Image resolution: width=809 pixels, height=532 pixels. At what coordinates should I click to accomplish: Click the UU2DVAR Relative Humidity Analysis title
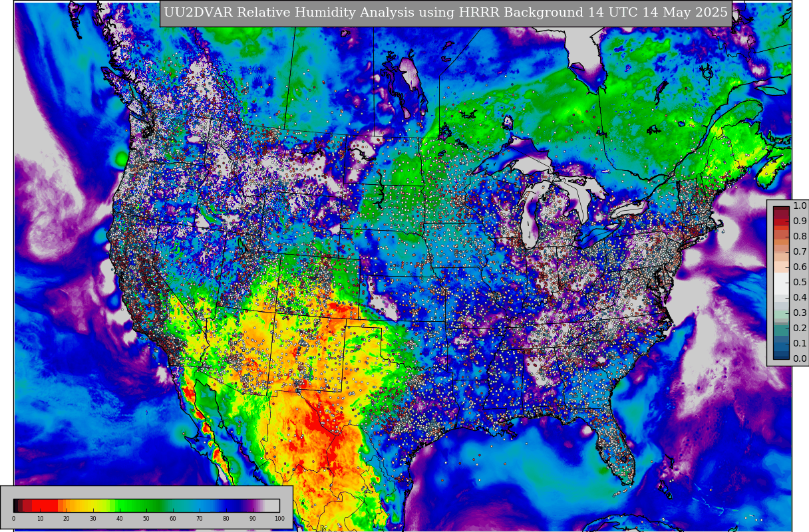[x=446, y=13]
